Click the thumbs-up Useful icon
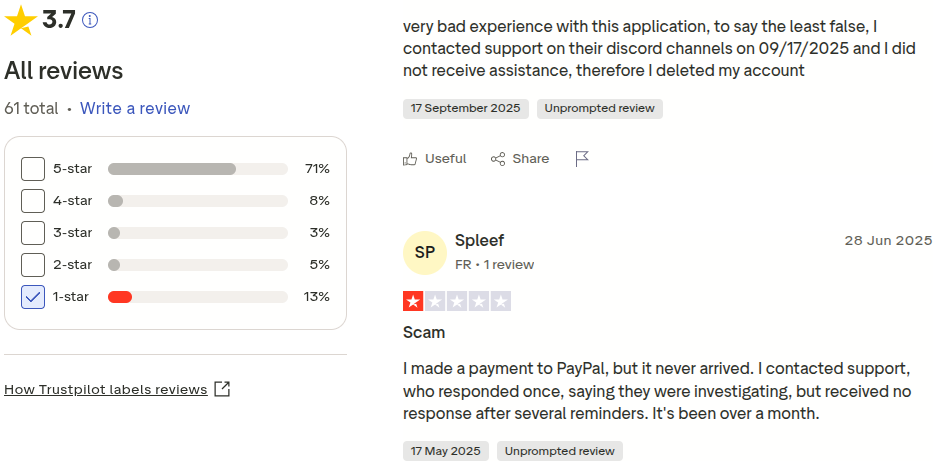This screenshot has height=461, width=938. tap(410, 159)
